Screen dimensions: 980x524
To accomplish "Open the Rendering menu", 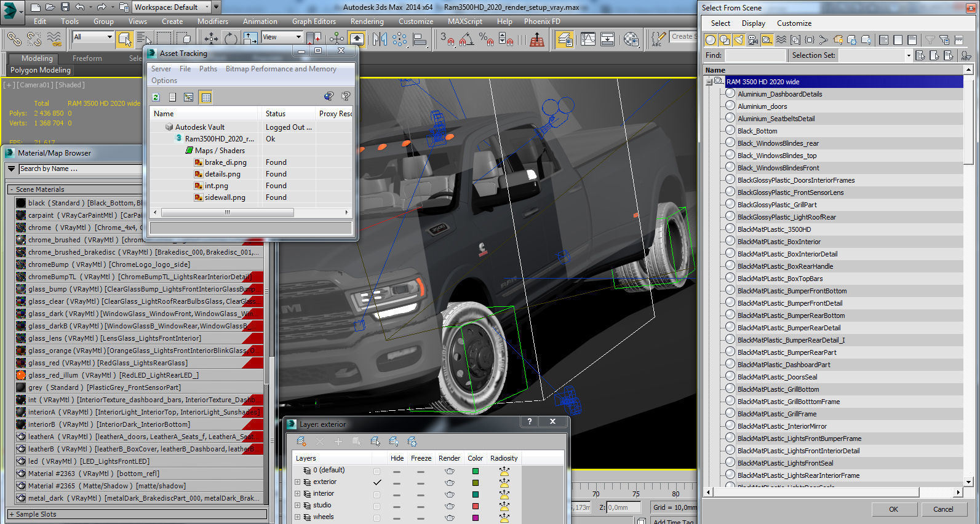I will point(367,22).
